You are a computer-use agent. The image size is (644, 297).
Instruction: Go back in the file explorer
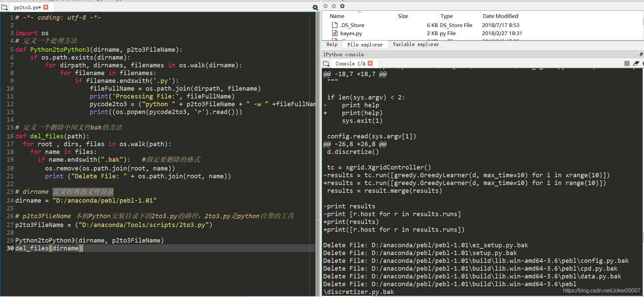click(325, 6)
